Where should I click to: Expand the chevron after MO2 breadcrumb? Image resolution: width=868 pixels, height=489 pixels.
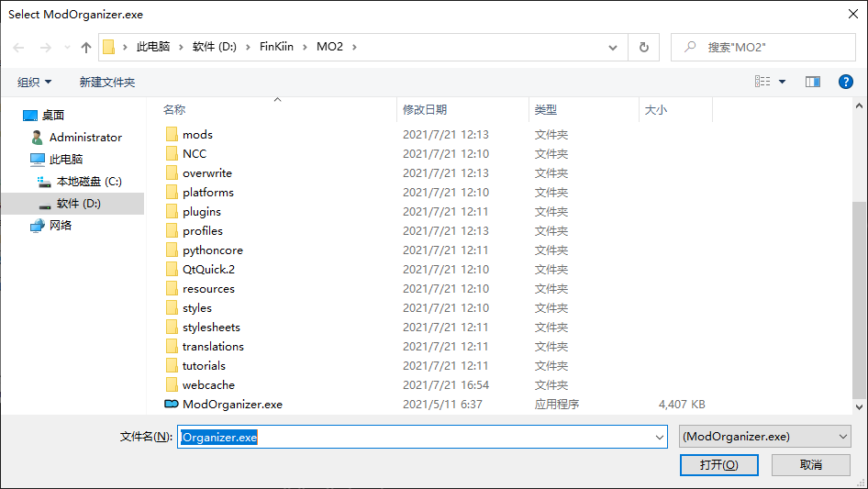pos(354,47)
